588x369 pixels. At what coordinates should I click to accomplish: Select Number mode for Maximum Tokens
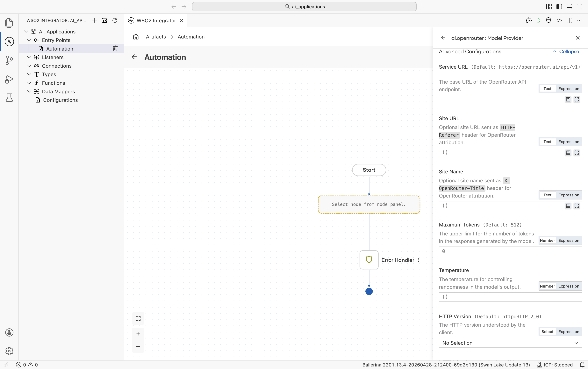click(x=547, y=240)
